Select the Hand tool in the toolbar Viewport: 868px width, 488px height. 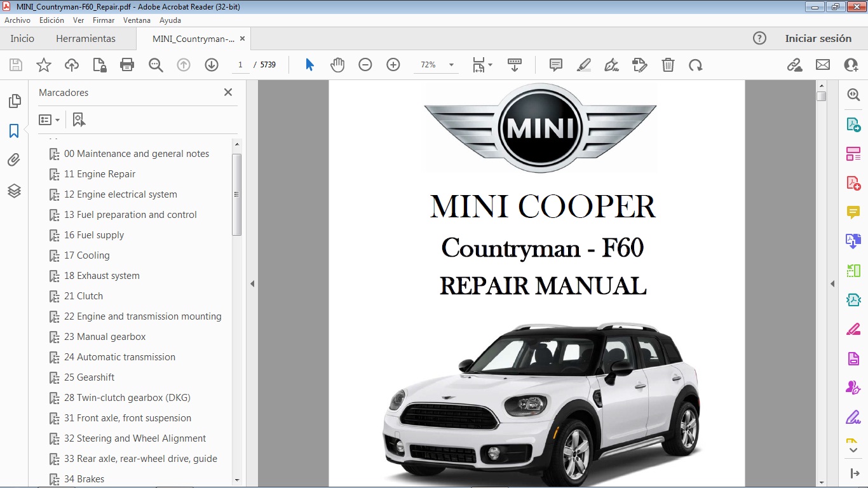pyautogui.click(x=337, y=64)
